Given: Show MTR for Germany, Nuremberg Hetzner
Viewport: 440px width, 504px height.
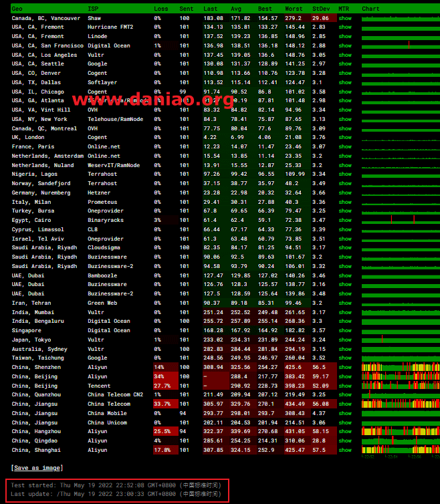Looking at the screenshot, I should [x=345, y=193].
